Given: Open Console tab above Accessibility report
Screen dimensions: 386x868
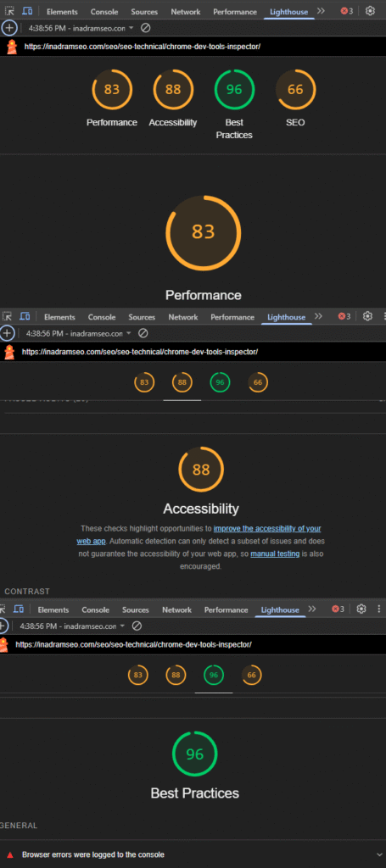Looking at the screenshot, I should tap(102, 317).
